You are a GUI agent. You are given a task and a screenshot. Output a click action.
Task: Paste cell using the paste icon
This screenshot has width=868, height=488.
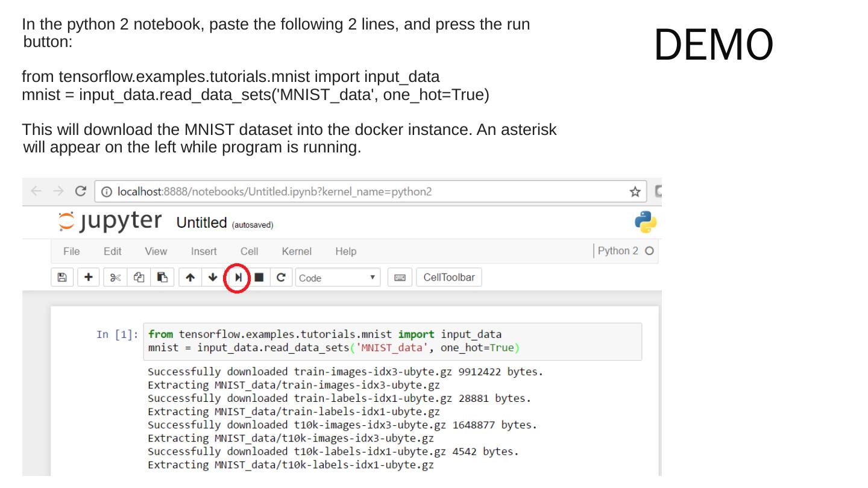click(162, 278)
